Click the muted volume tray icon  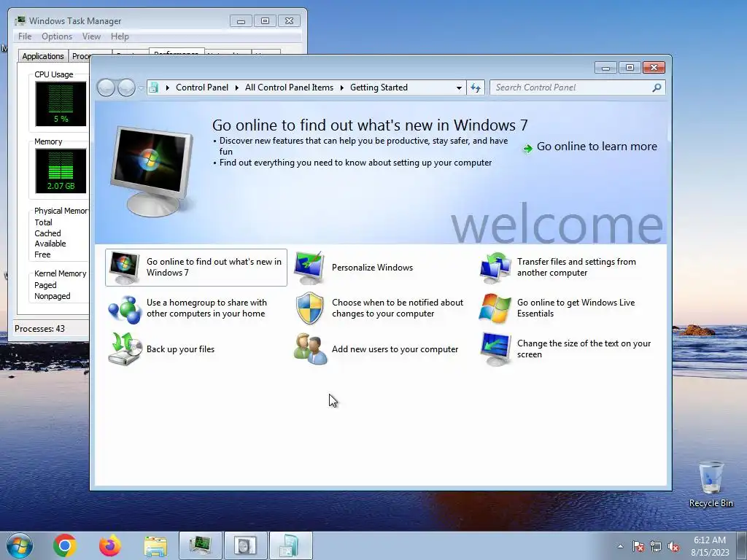coord(673,546)
